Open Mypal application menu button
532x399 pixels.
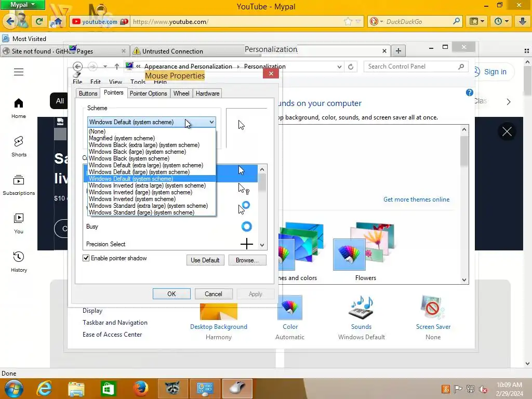pos(23,5)
